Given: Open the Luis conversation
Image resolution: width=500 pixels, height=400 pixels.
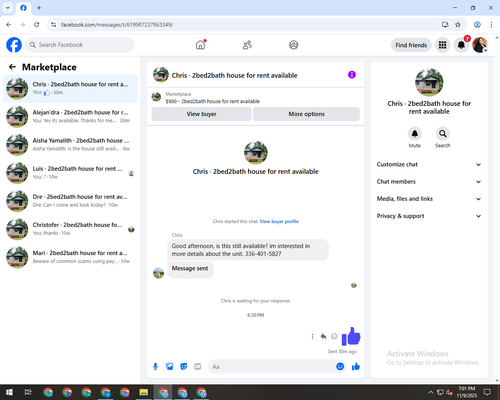Looking at the screenshot, I should 70,173.
